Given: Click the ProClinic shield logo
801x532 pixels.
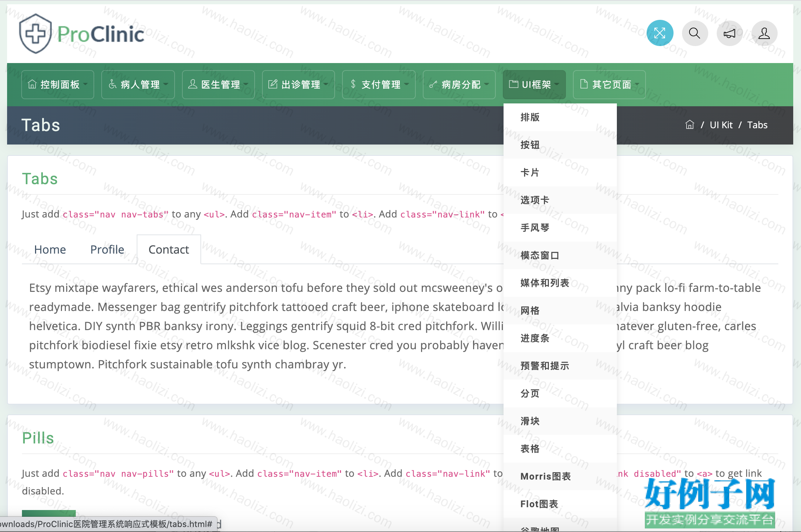Looking at the screenshot, I should tap(35, 34).
